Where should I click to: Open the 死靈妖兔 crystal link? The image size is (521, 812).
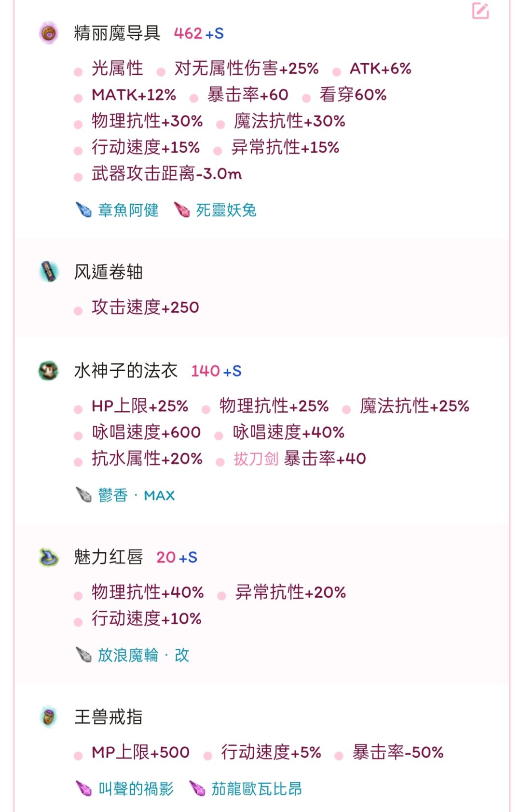pos(226,210)
